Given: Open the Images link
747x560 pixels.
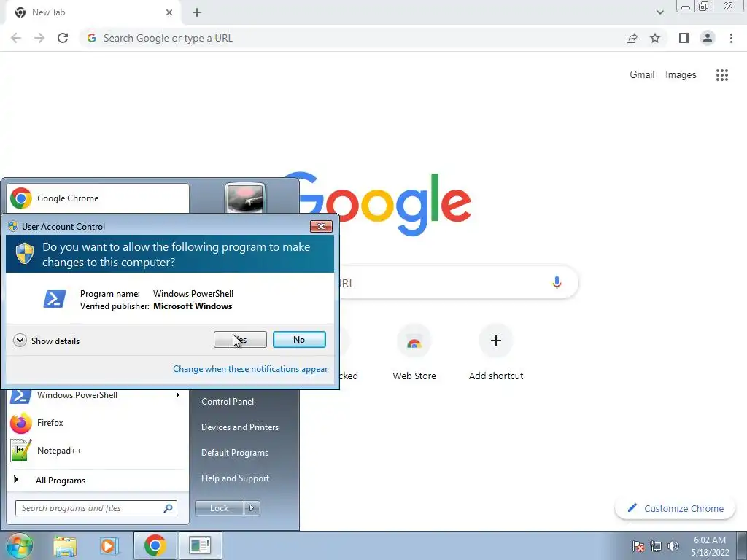Looking at the screenshot, I should coord(681,75).
